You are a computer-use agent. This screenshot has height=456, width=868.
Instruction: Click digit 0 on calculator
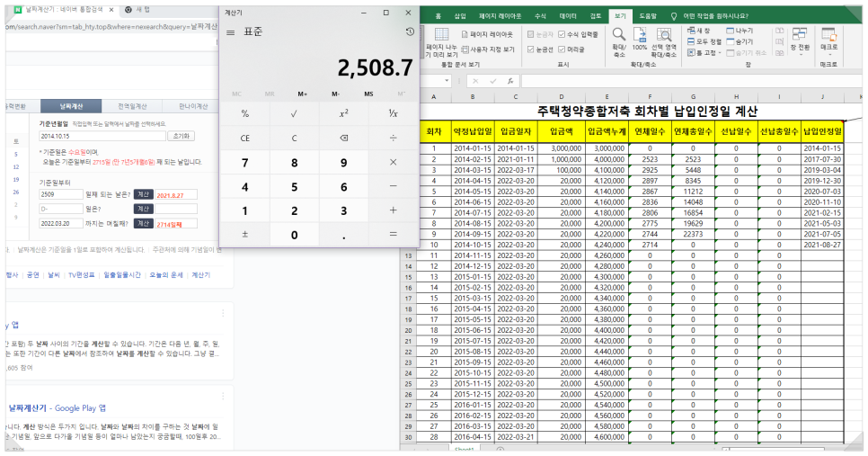coord(294,235)
